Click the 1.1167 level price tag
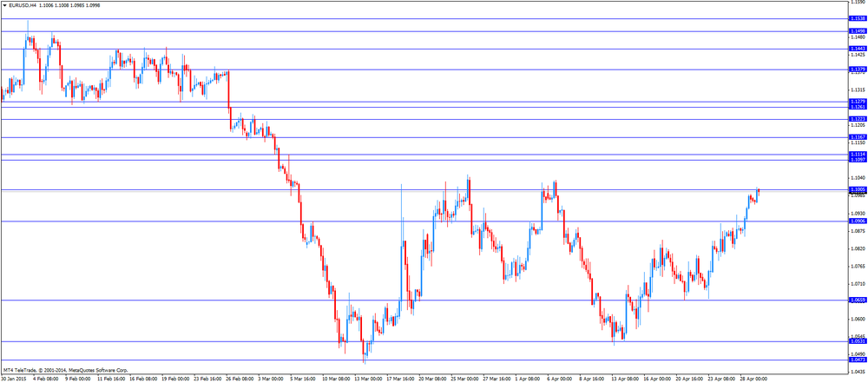The width and height of the screenshot is (868, 383). (857, 137)
